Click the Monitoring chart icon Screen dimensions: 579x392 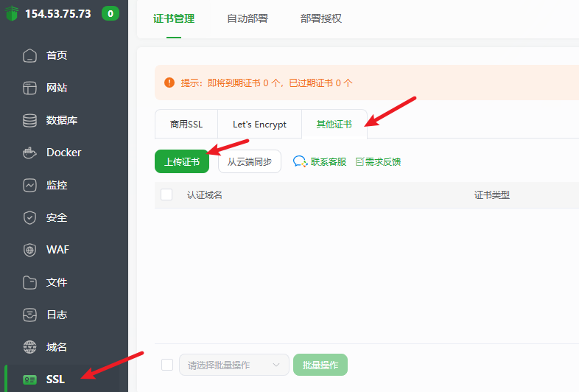click(29, 185)
